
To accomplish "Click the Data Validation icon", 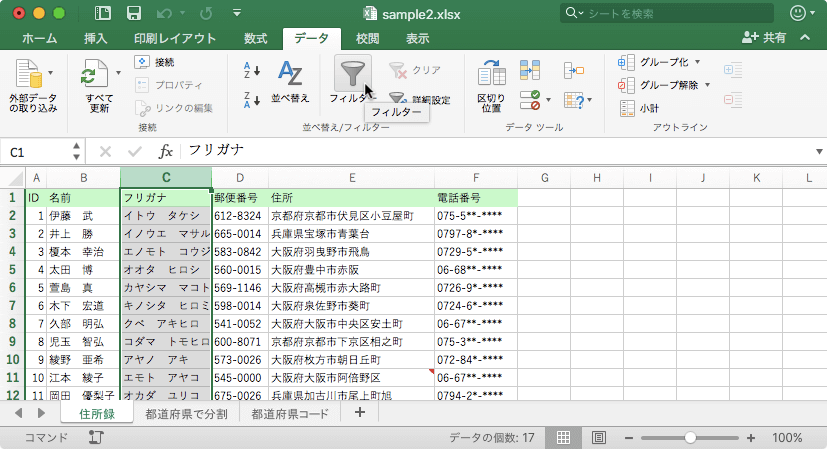I will pyautogui.click(x=530, y=100).
